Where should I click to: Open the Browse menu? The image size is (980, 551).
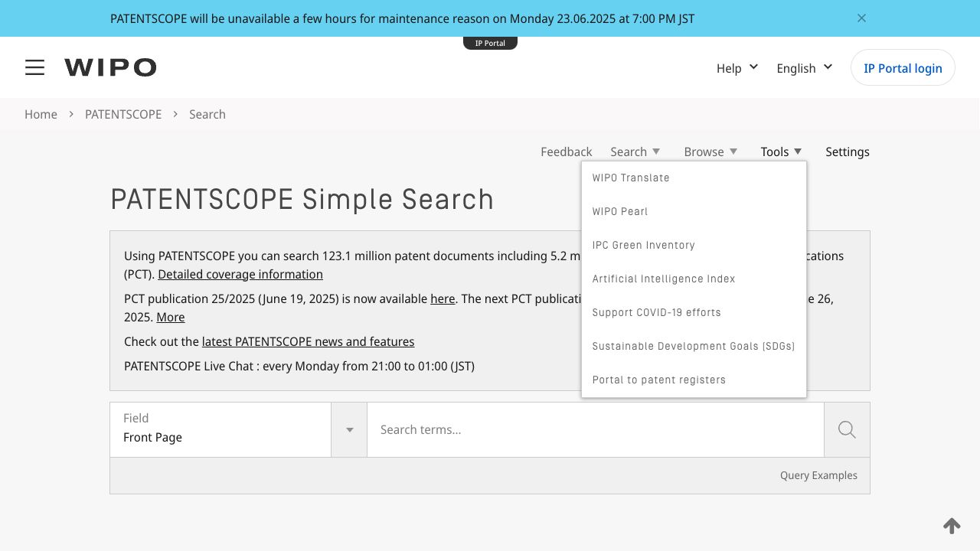710,152
